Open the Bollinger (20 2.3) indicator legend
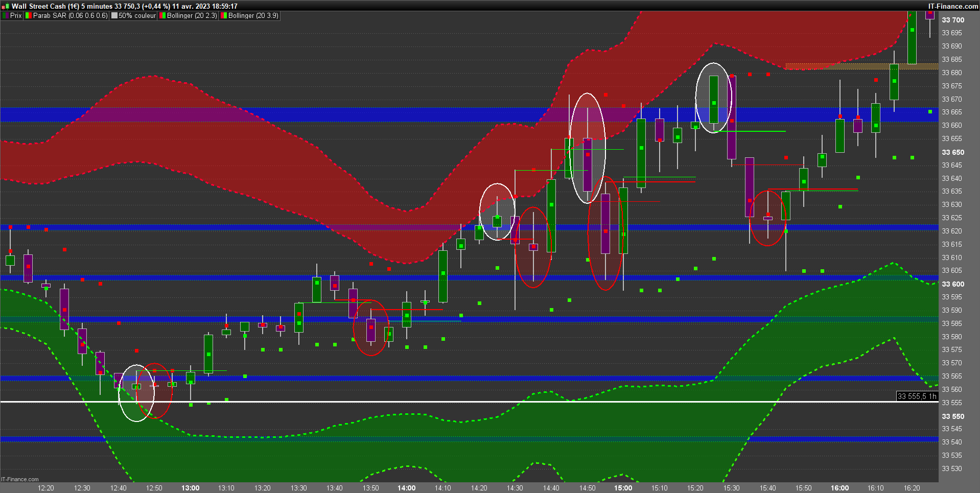The height and width of the screenshot is (493, 980). [x=192, y=16]
